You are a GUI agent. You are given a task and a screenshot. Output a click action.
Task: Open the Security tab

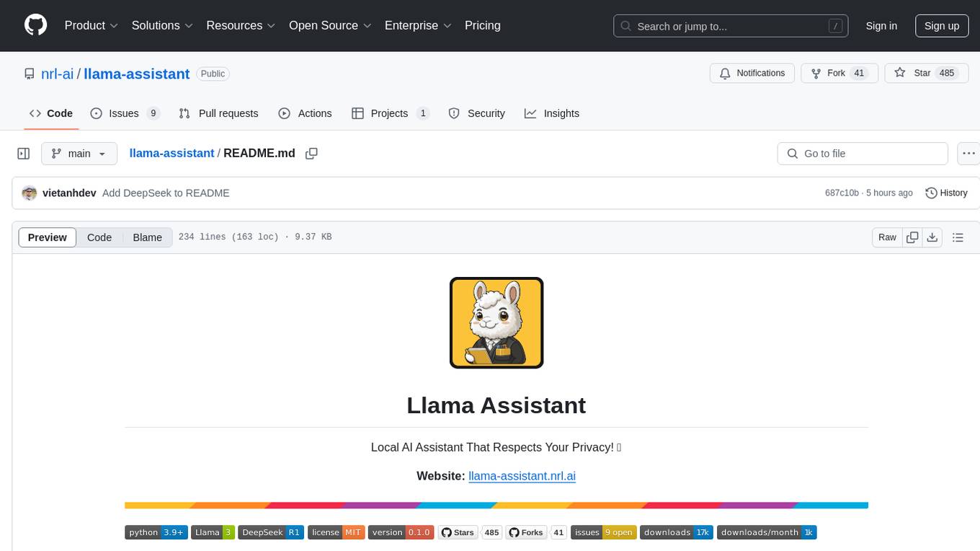pyautogui.click(x=477, y=113)
